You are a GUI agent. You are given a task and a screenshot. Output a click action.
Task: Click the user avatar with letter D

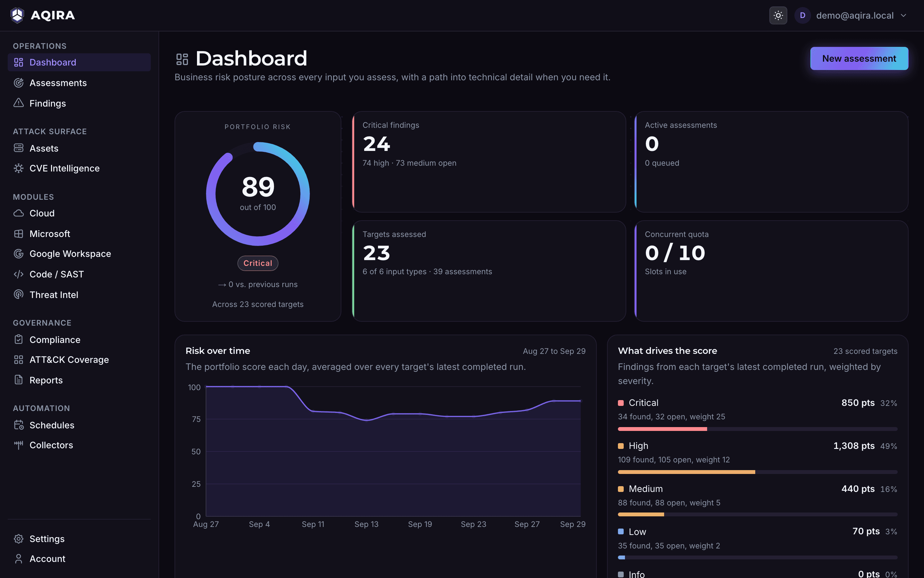(802, 15)
